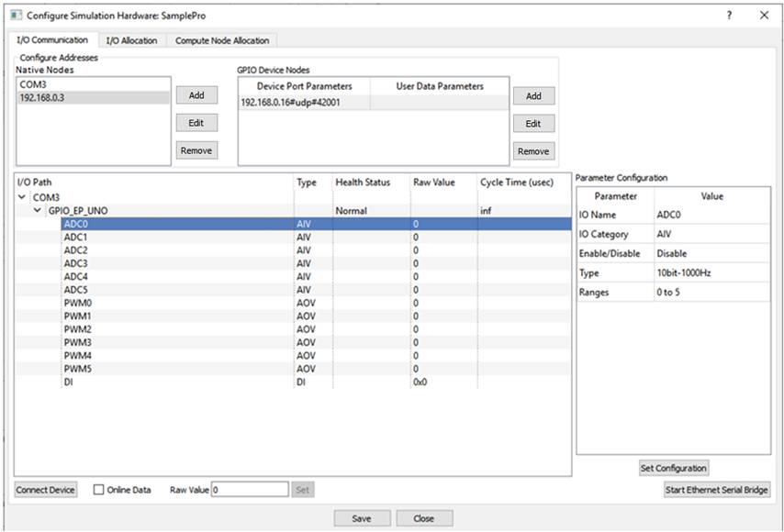Click Edit button for GPIO Device Nodes

533,124
